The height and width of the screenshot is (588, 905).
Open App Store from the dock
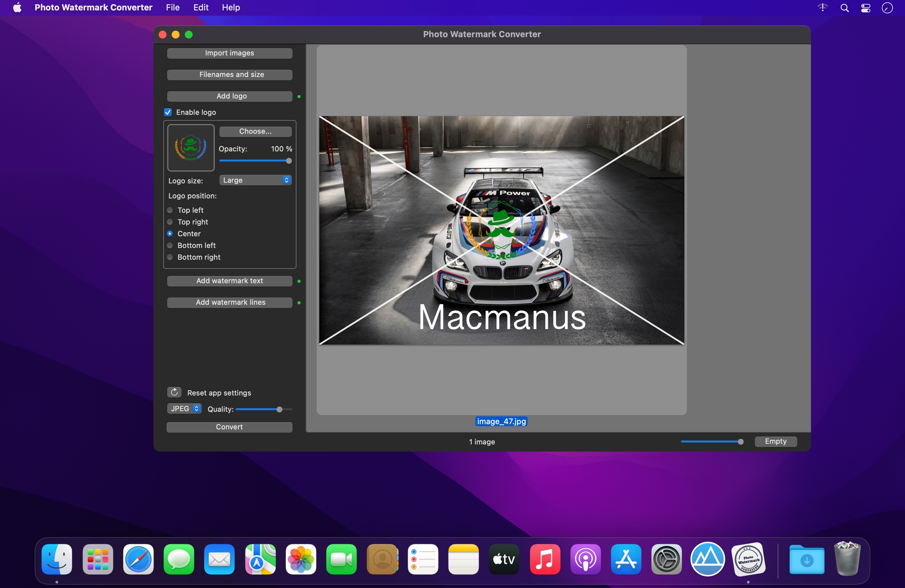point(626,559)
